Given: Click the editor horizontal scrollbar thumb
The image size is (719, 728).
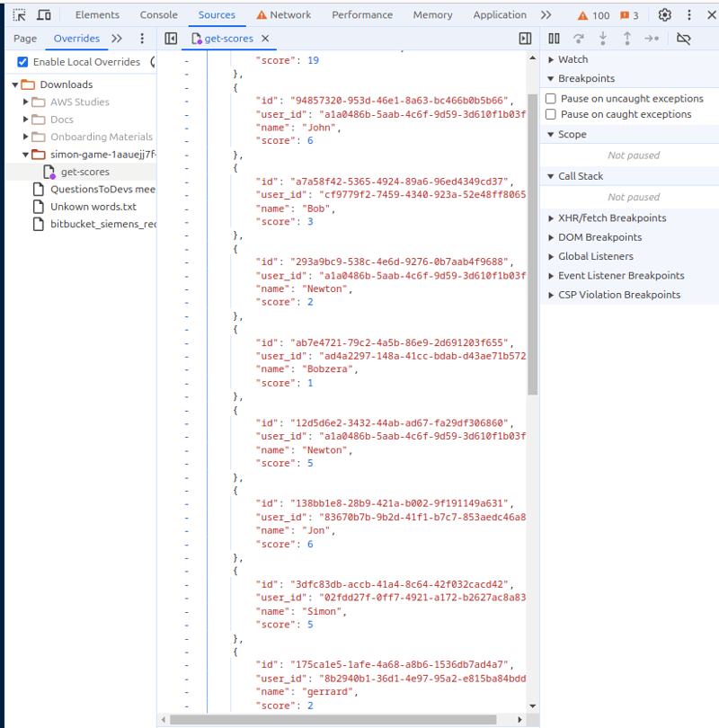Looking at the screenshot, I should click(333, 720).
